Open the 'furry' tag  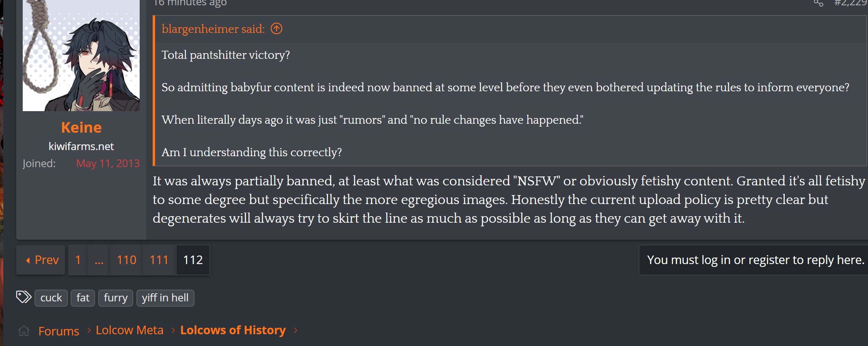116,298
